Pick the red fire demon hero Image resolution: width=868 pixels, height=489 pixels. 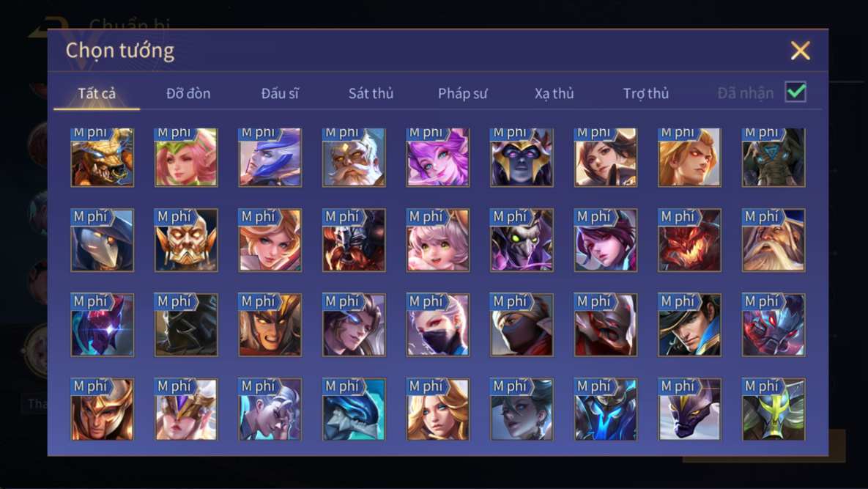point(689,240)
